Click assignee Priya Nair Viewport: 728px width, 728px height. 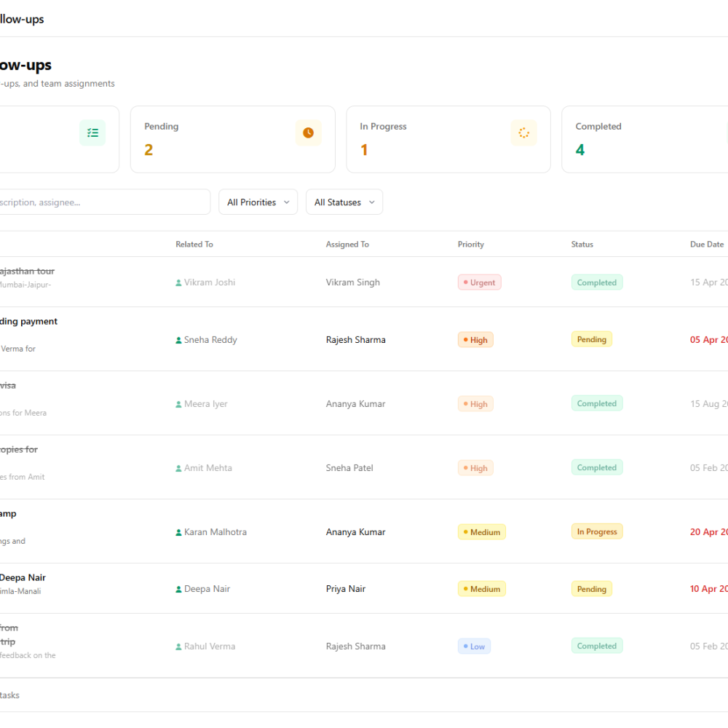pyautogui.click(x=346, y=589)
